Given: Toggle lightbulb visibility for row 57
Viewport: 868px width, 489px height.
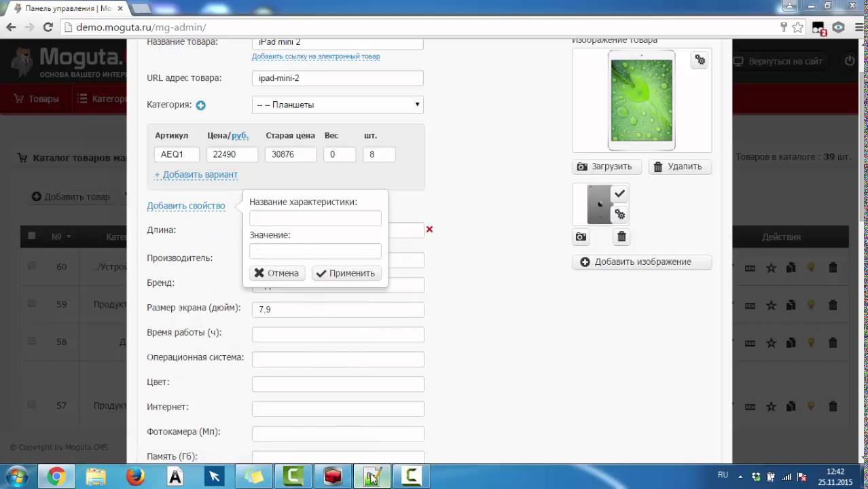Looking at the screenshot, I should point(811,406).
